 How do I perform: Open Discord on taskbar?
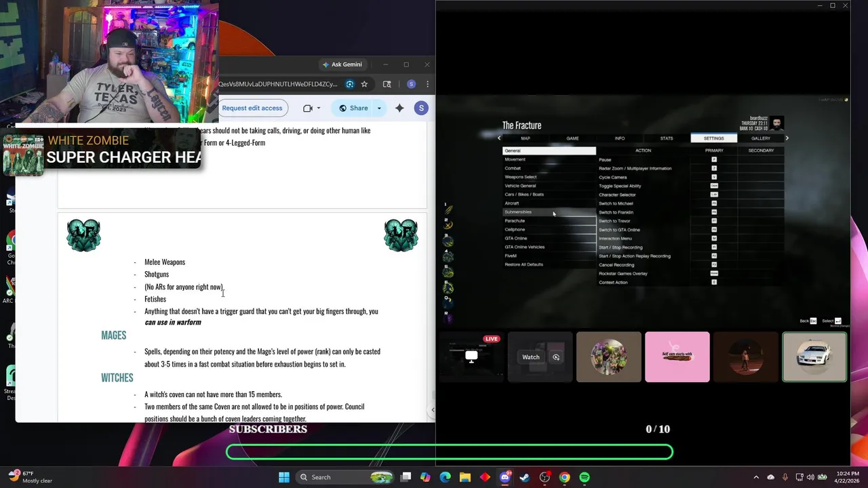505,477
